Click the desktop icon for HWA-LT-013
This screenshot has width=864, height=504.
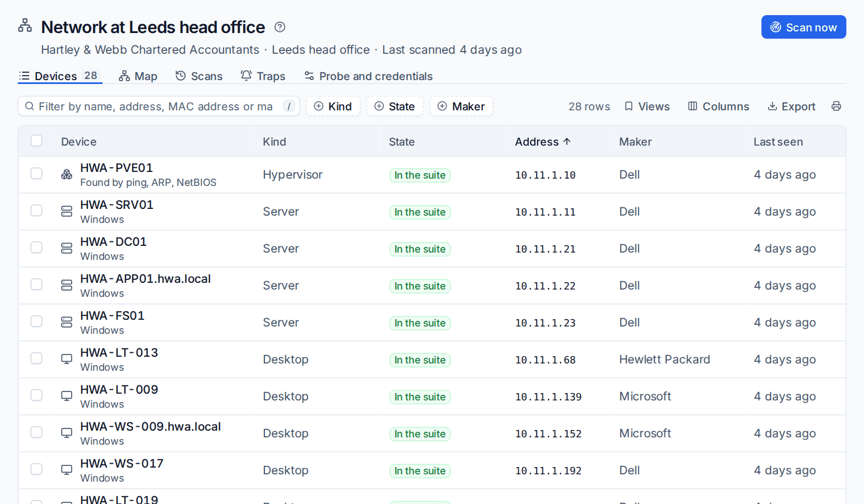(67, 360)
